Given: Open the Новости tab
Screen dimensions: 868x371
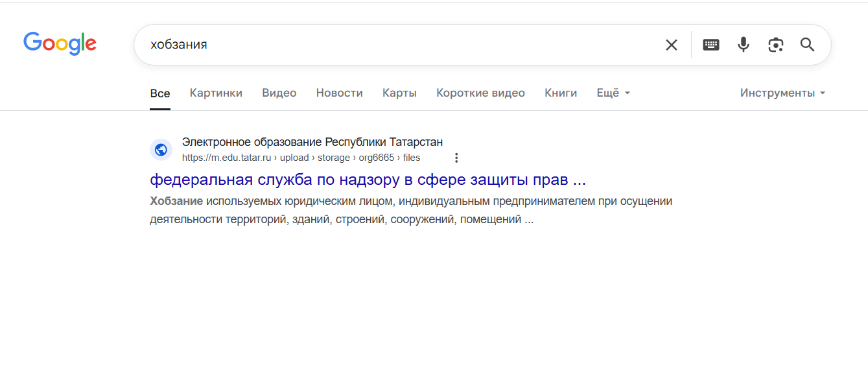Looking at the screenshot, I should tap(339, 93).
